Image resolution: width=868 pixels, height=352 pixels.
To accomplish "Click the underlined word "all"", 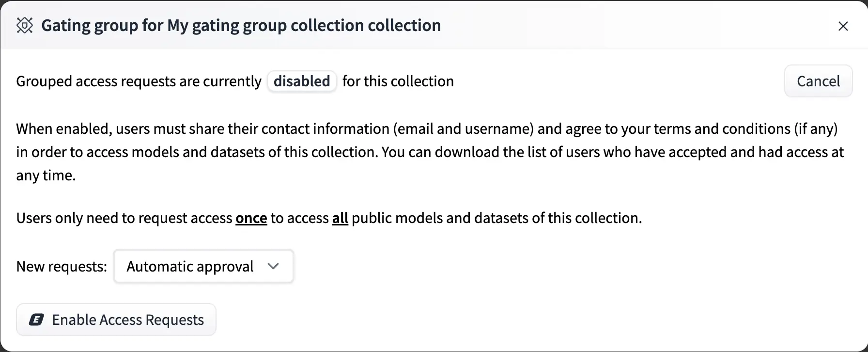I will tap(340, 218).
